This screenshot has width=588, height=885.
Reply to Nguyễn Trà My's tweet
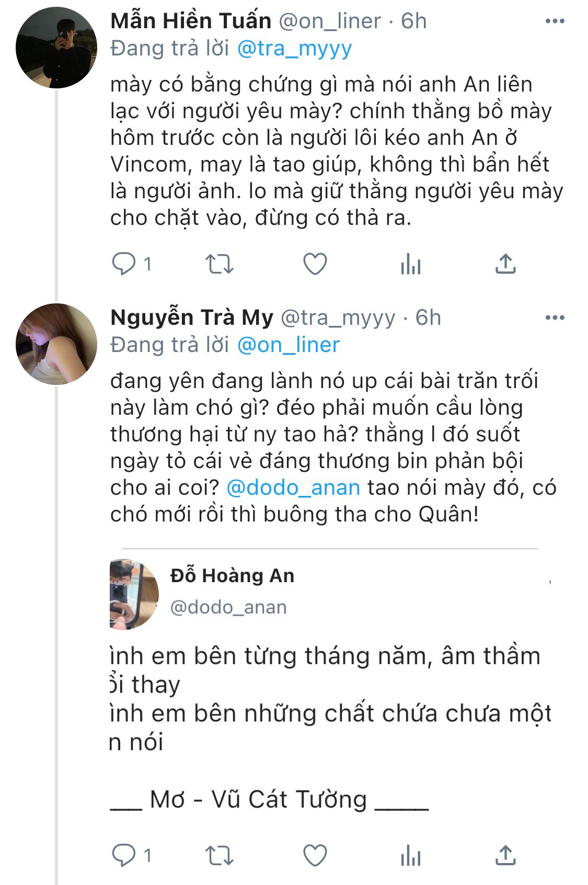tap(124, 856)
